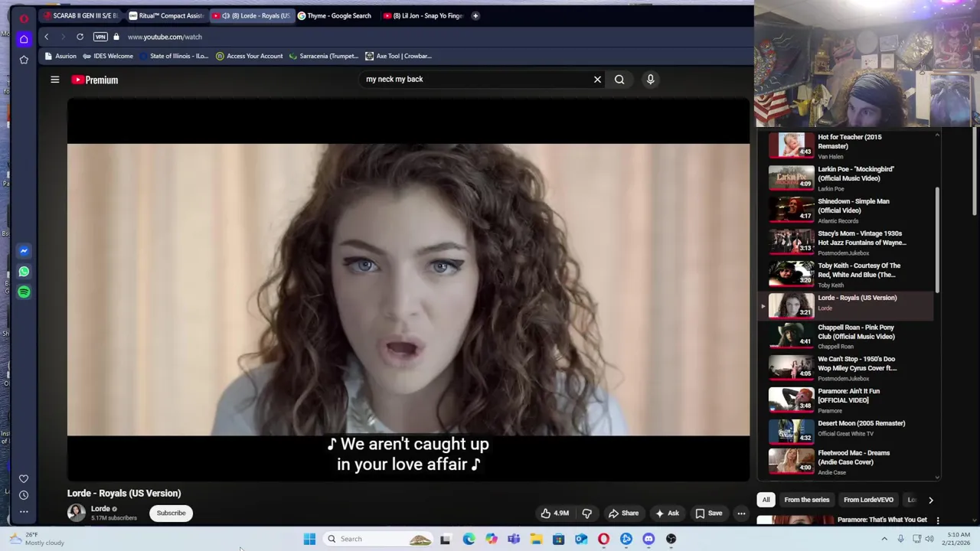The image size is (980, 551).
Task: Open Microsoft Teams from the taskbar
Action: (x=514, y=539)
